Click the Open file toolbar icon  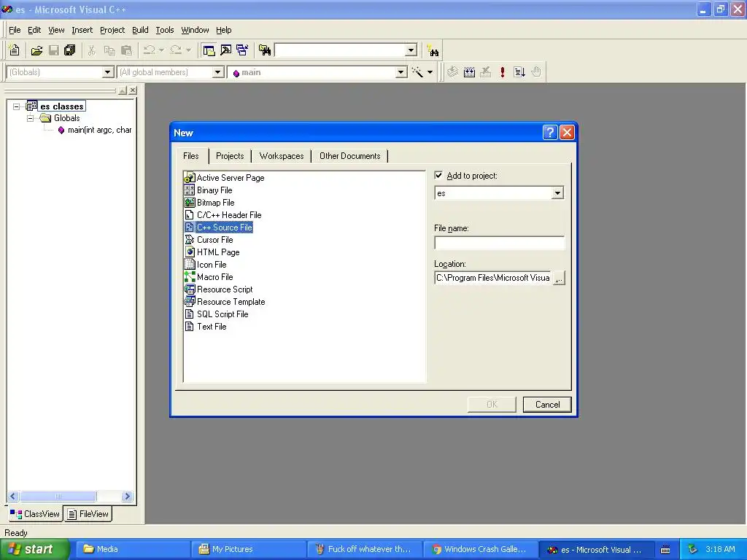click(x=36, y=50)
